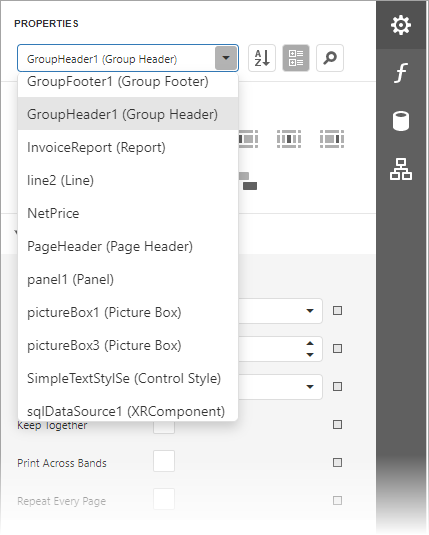The width and height of the screenshot is (429, 535).
Task: Open the properties search magnifier
Action: pos(330,58)
